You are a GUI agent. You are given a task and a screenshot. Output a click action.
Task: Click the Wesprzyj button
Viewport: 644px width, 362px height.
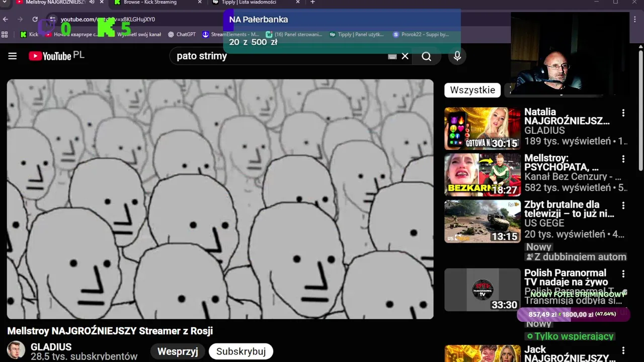point(178,351)
